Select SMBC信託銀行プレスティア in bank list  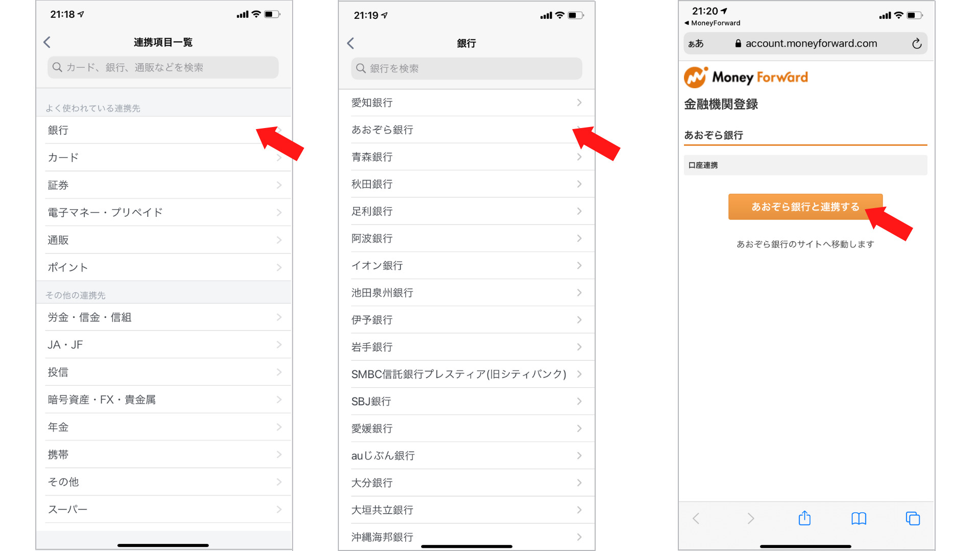click(x=467, y=374)
